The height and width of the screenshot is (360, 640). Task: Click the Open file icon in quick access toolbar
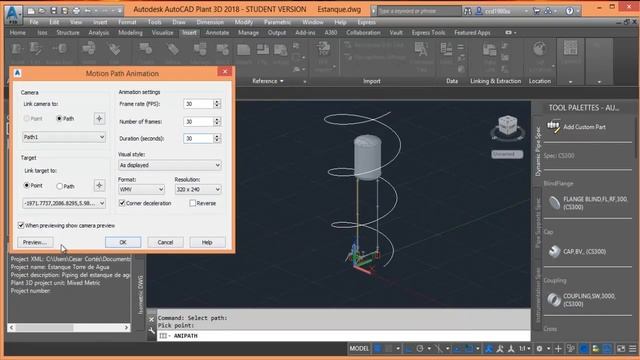[x=42, y=11]
